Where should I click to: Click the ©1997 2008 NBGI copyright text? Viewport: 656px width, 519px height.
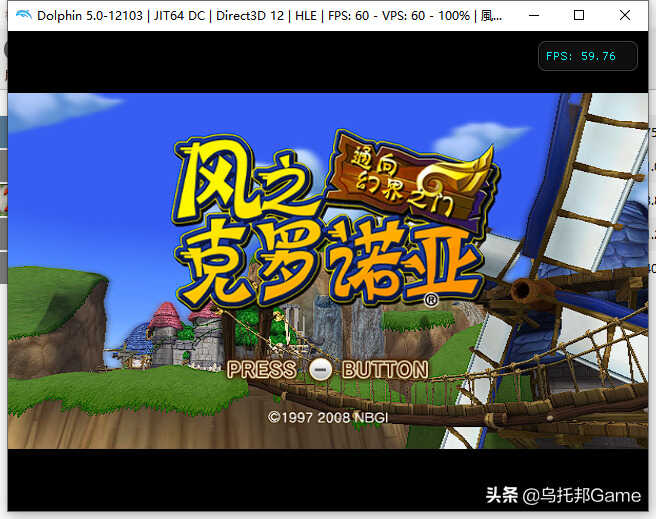tap(328, 417)
